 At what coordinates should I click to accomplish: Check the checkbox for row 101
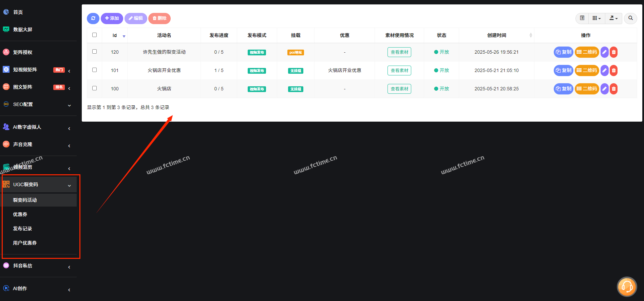tap(94, 70)
